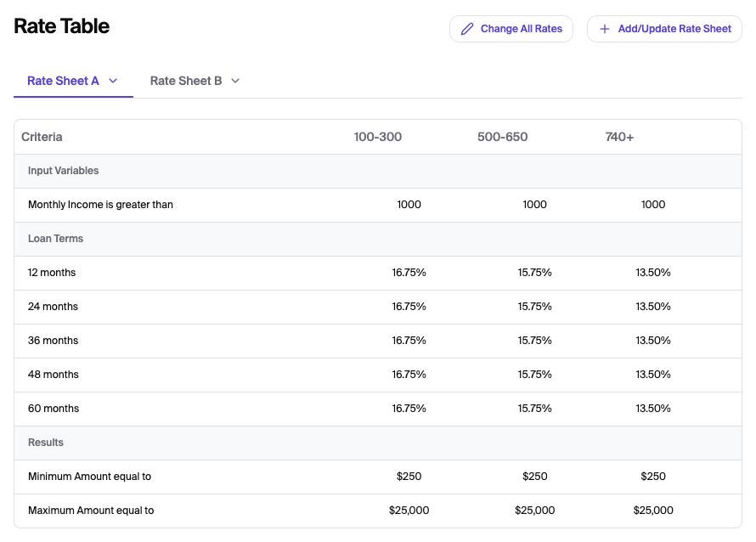Click the 740+ column header
The height and width of the screenshot is (542, 756).
[x=619, y=137]
